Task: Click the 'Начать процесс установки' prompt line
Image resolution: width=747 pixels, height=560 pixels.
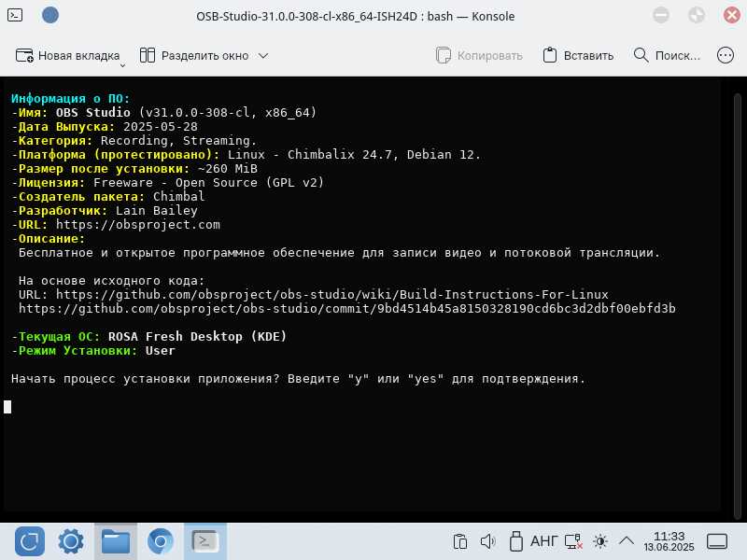Action: click(x=298, y=379)
